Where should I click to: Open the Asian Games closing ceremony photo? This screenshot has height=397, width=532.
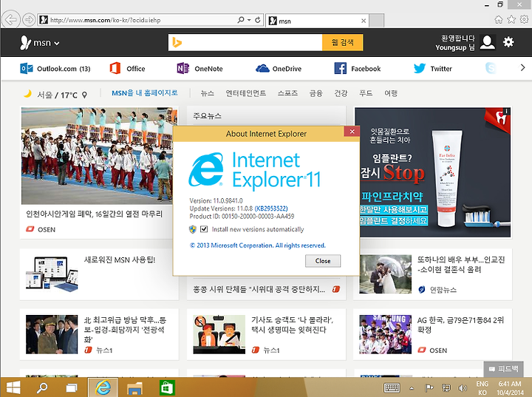(x=97, y=156)
